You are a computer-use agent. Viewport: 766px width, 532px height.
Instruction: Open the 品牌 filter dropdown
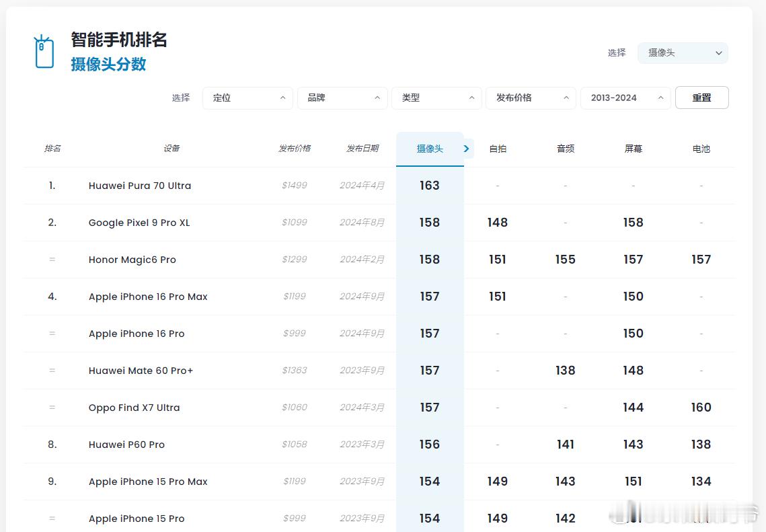pos(342,98)
